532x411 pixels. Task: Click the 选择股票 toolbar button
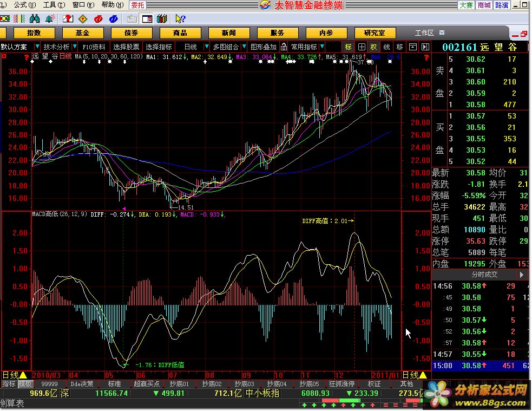click(126, 47)
